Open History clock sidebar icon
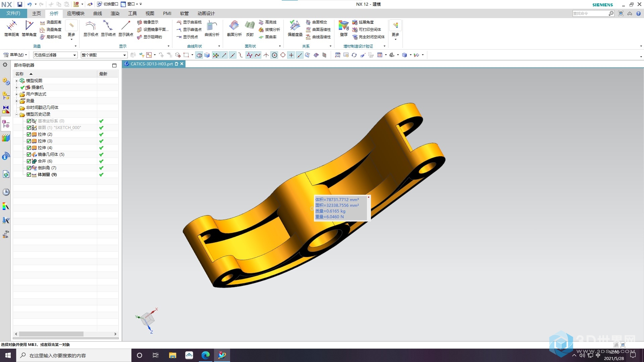Image resolution: width=644 pixels, height=362 pixels. click(6, 192)
